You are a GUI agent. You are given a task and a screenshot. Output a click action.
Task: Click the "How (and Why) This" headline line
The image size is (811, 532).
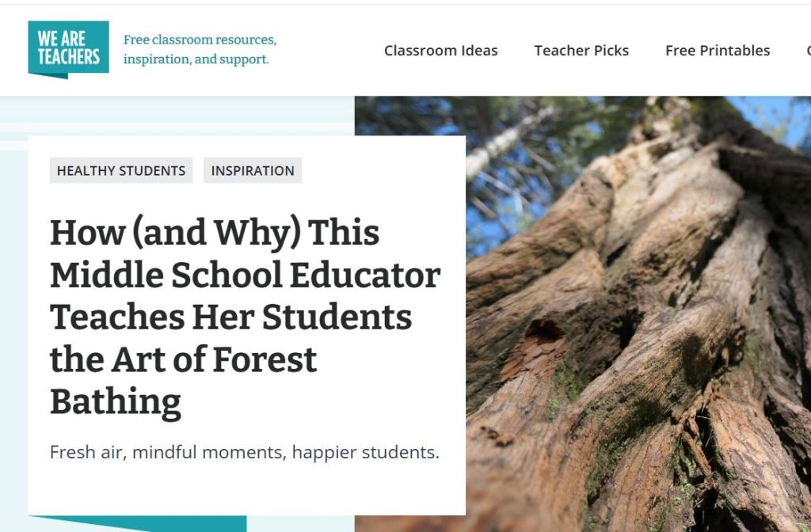coord(215,234)
